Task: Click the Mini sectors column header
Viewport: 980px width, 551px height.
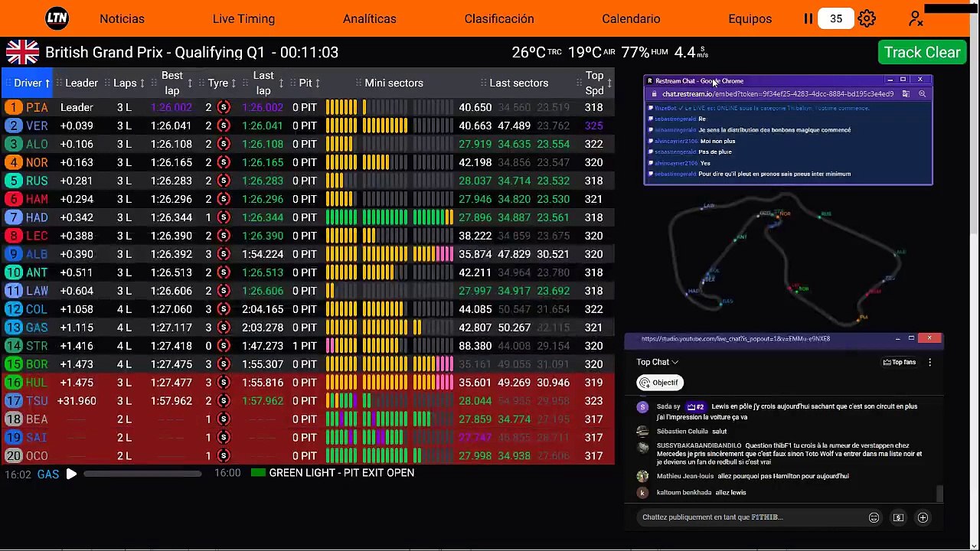Action: tap(394, 83)
